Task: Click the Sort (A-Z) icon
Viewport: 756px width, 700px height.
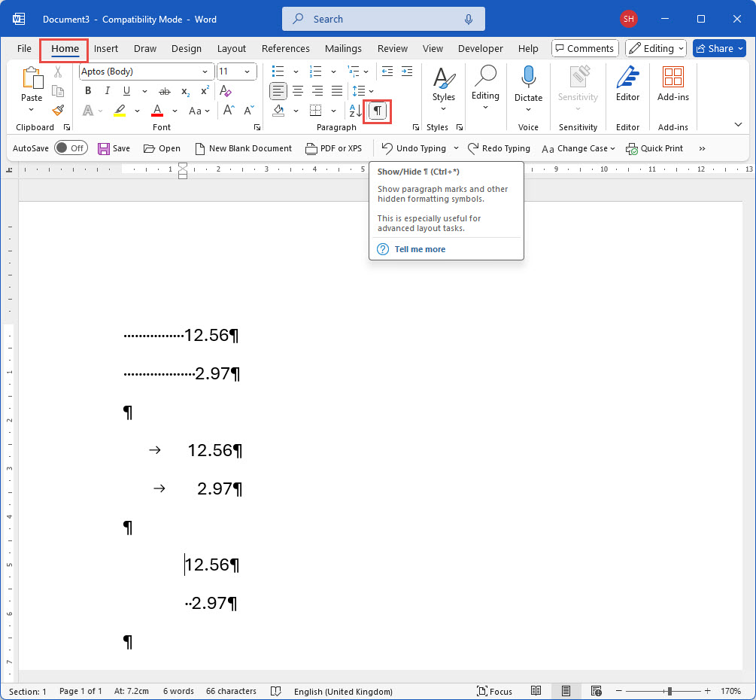Action: (355, 111)
